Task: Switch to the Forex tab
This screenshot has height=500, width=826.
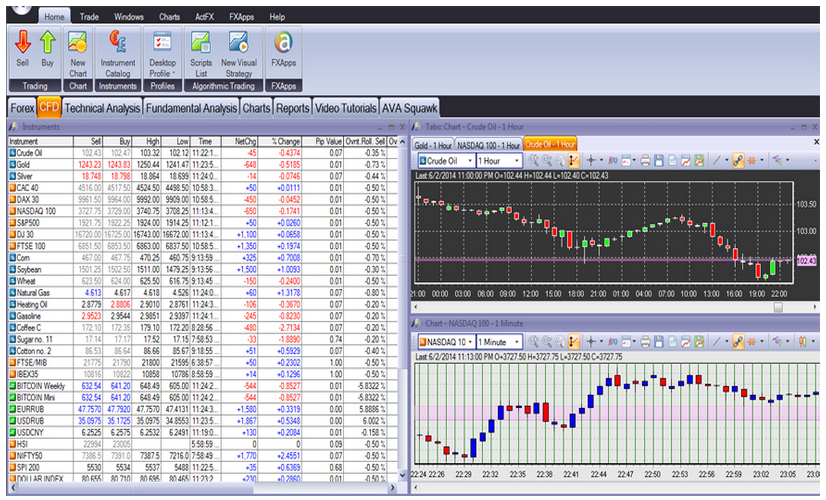Action: (x=22, y=108)
